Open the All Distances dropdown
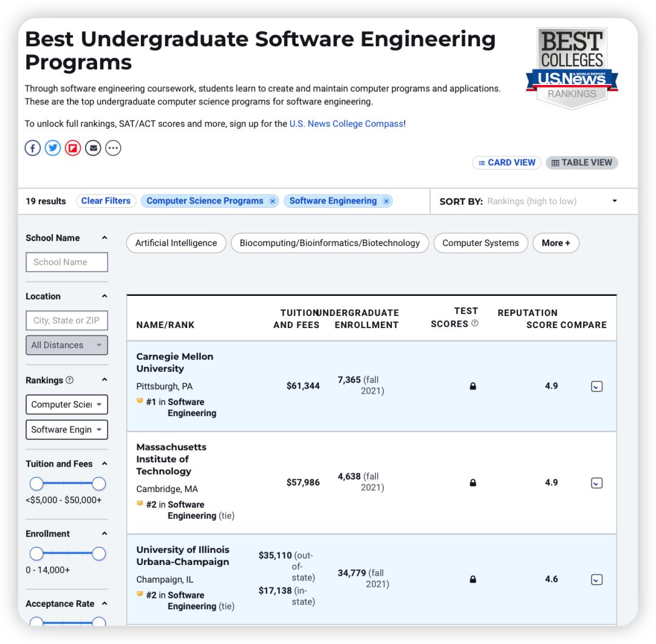 (66, 345)
